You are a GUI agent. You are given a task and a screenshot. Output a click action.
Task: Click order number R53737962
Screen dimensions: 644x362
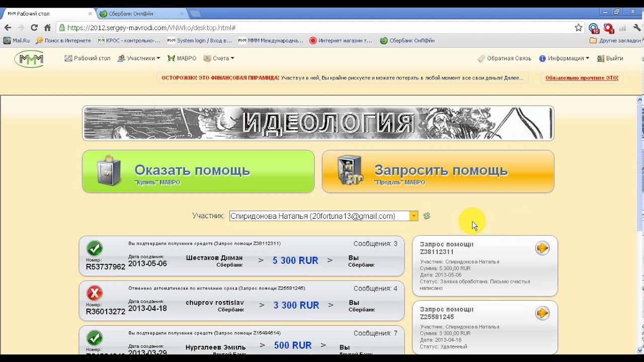point(106,267)
